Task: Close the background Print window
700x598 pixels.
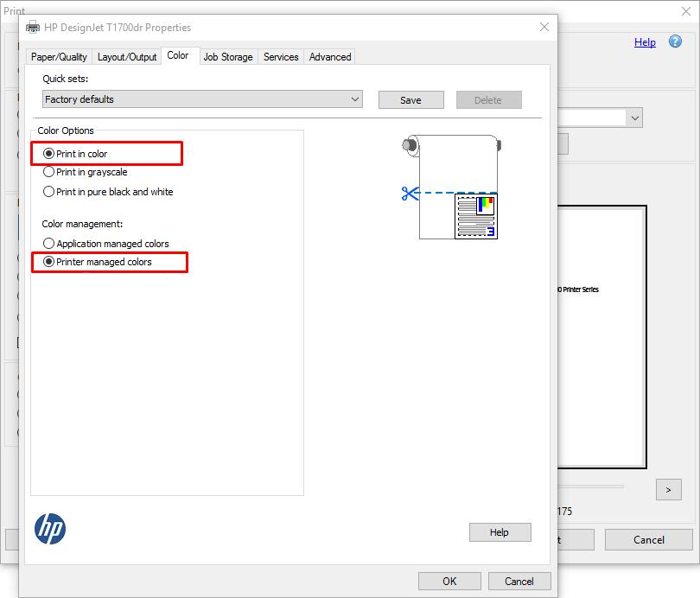Action: pyautogui.click(x=686, y=11)
